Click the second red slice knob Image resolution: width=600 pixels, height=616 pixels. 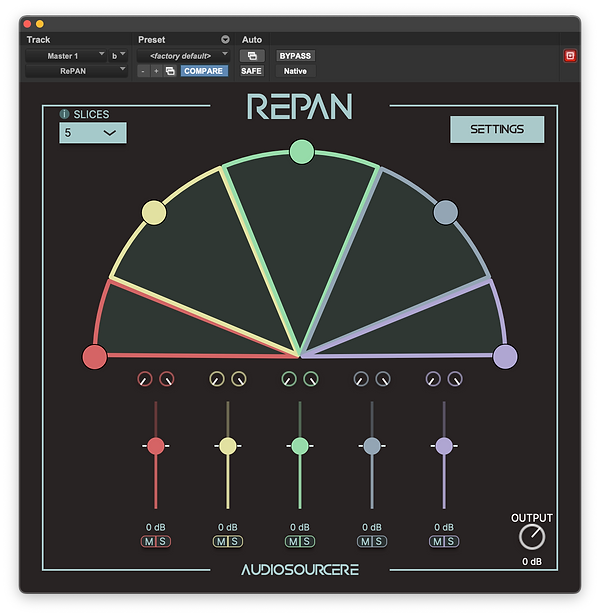point(167,379)
